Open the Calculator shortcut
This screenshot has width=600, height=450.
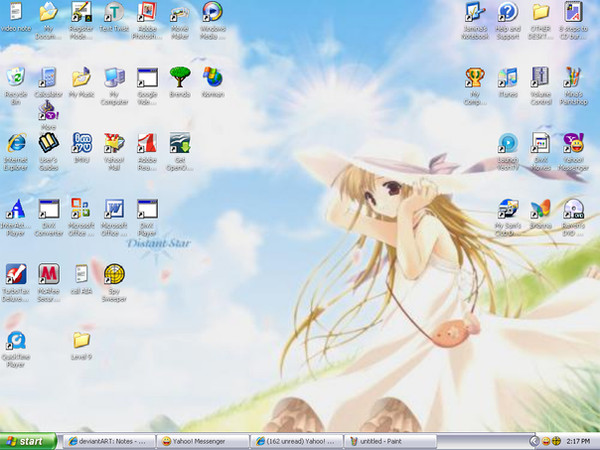click(x=48, y=78)
